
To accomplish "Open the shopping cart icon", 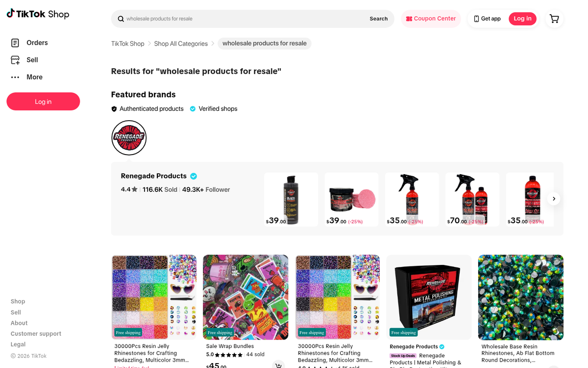I will tap(554, 19).
